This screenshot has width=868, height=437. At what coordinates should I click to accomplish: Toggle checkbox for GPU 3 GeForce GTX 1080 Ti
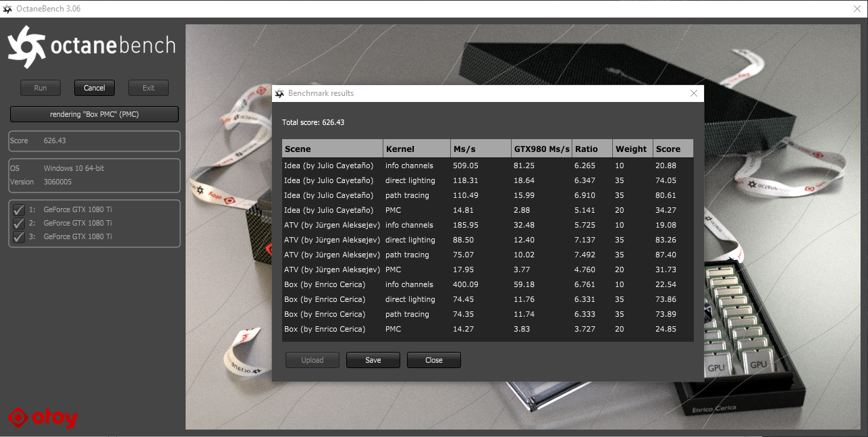click(x=19, y=236)
